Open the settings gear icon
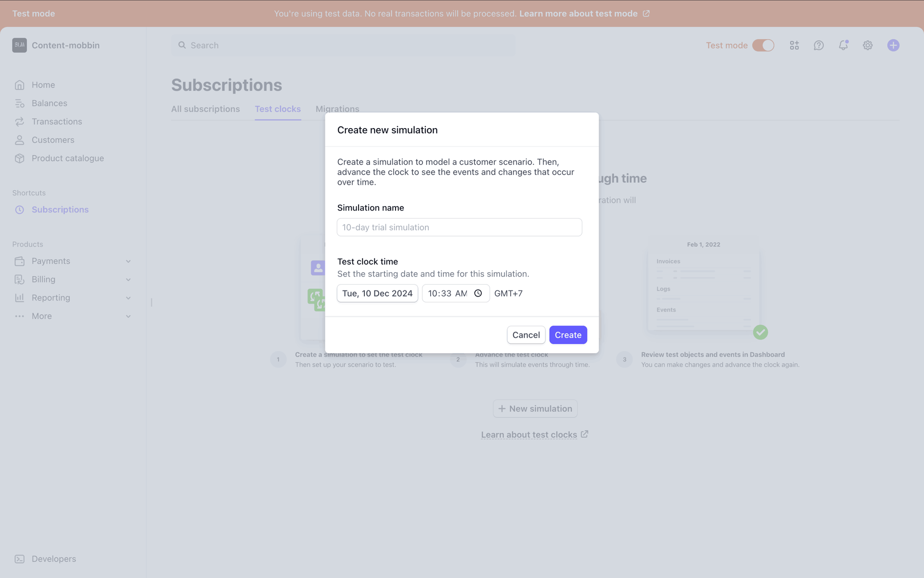Screen dimensions: 924x578 click(868, 45)
